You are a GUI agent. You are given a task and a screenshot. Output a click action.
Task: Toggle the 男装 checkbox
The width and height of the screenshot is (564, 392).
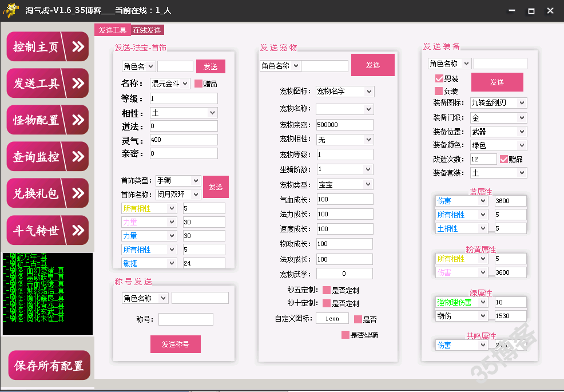[439, 78]
